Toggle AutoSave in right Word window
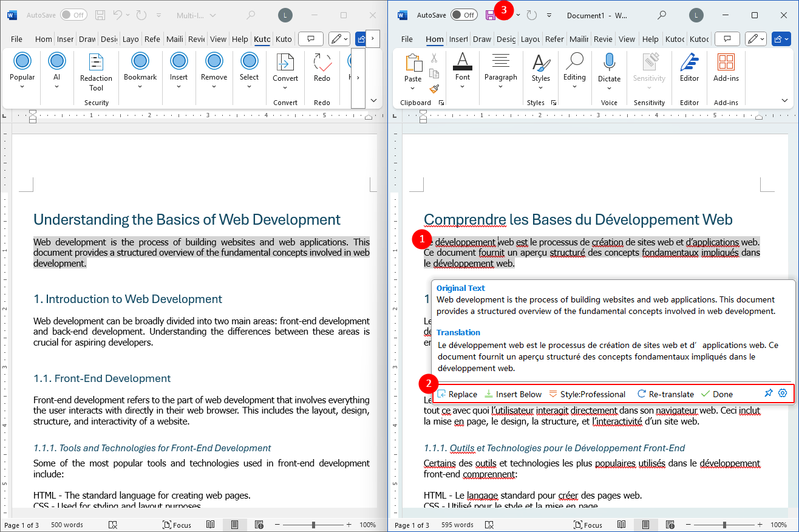 464,15
